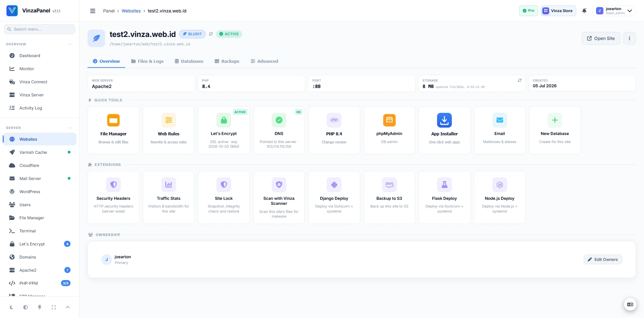
Task: Create a New Database for this site
Action: 555,130
